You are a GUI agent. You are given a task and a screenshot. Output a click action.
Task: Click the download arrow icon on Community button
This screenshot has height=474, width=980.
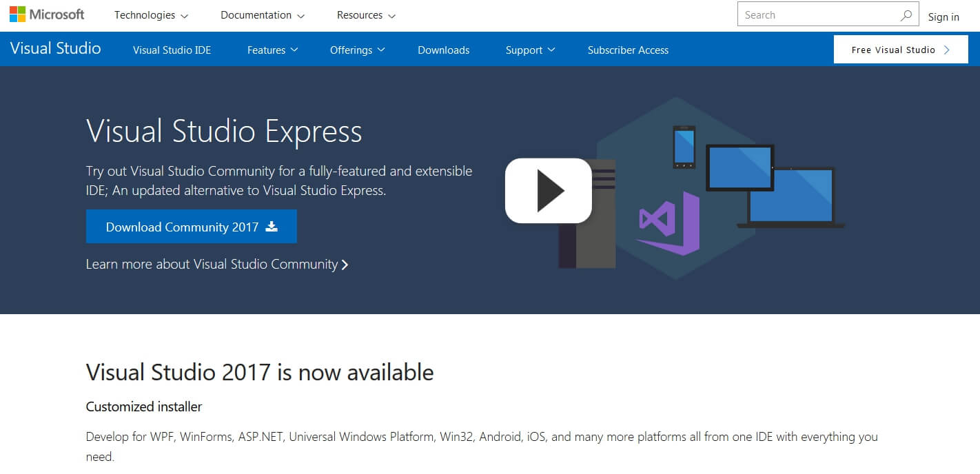click(x=272, y=227)
